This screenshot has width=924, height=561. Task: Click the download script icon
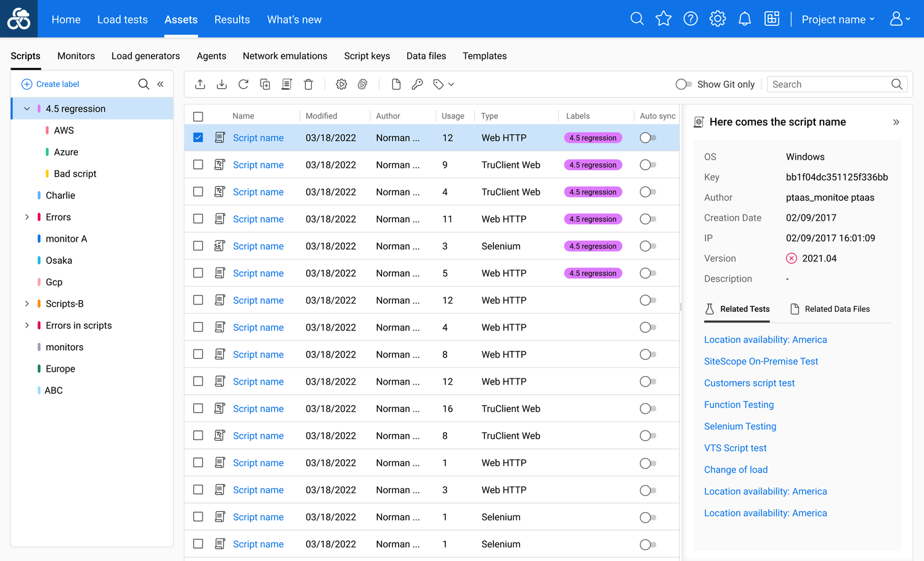[222, 84]
